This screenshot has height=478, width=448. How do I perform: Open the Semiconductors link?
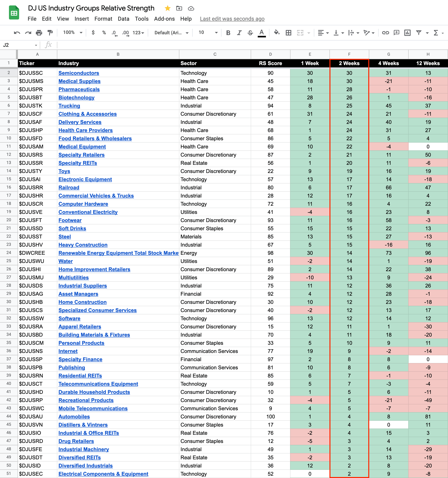pyautogui.click(x=79, y=73)
